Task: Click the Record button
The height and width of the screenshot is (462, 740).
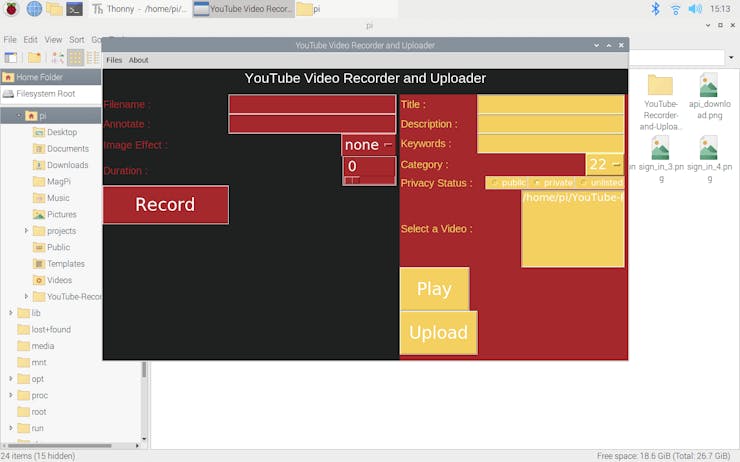Action: coord(166,204)
